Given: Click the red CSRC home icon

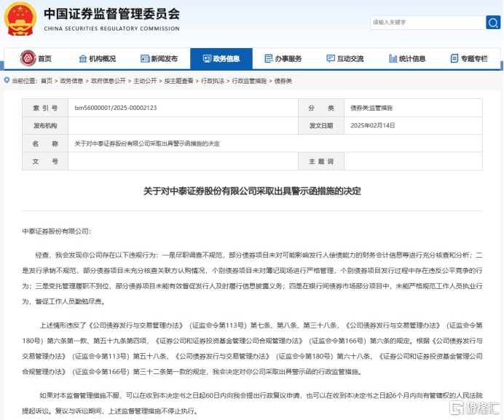Looking at the screenshot, I should [x=28, y=58].
